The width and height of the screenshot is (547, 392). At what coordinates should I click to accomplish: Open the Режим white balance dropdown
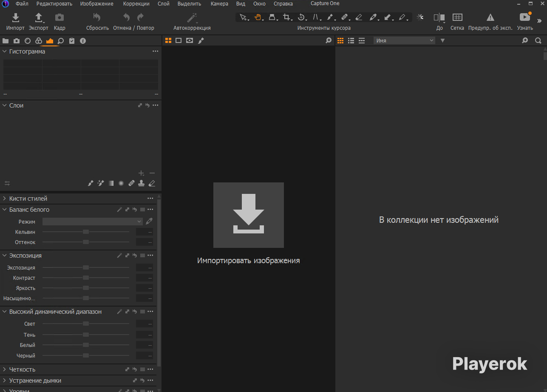point(93,222)
